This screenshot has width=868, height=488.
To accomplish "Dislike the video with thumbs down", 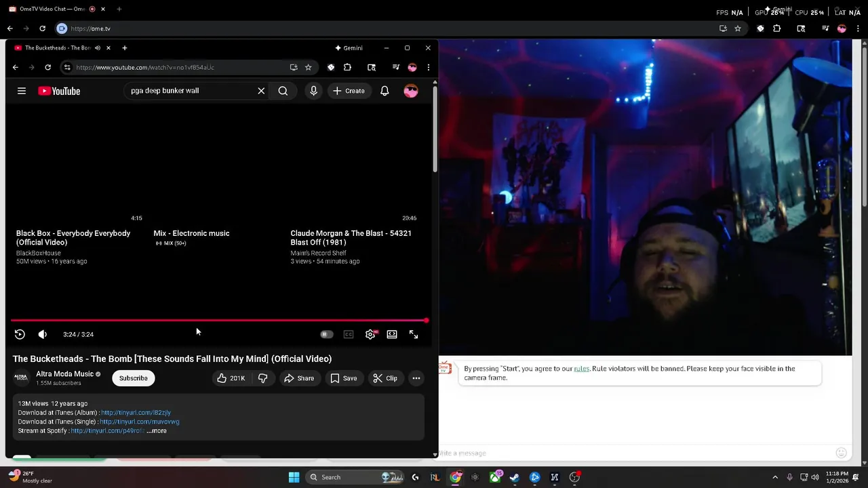I will click(x=263, y=378).
